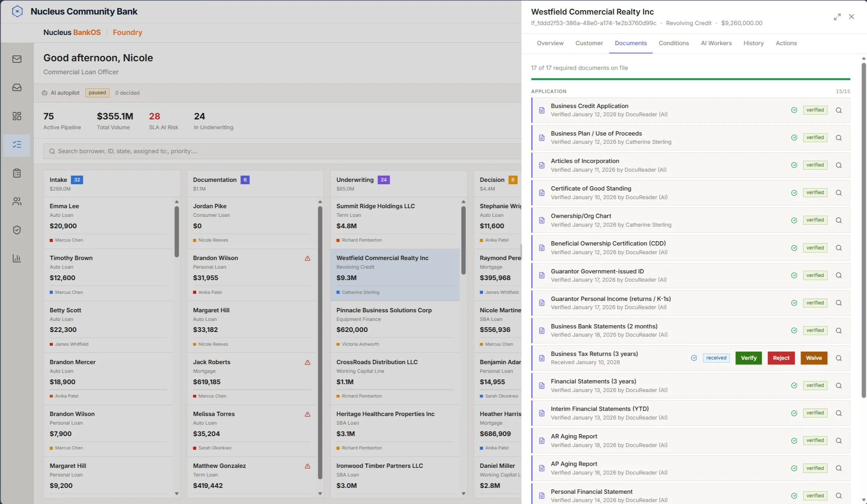Open the bar chart reports icon
This screenshot has width=867, height=504.
17,258
